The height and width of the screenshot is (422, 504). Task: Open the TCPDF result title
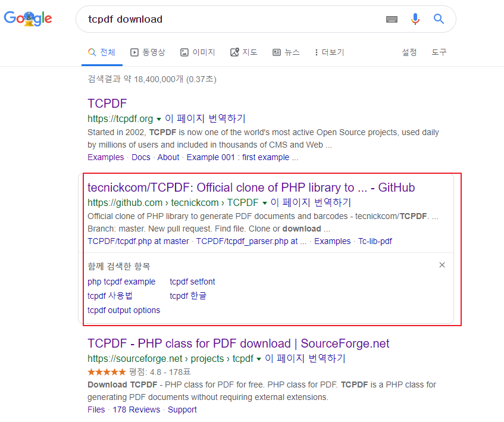(x=107, y=104)
